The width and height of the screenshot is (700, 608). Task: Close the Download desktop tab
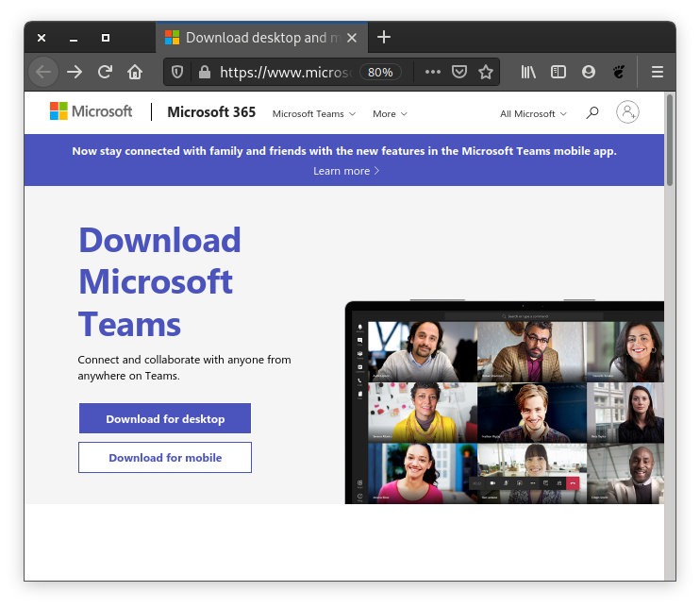click(x=352, y=38)
